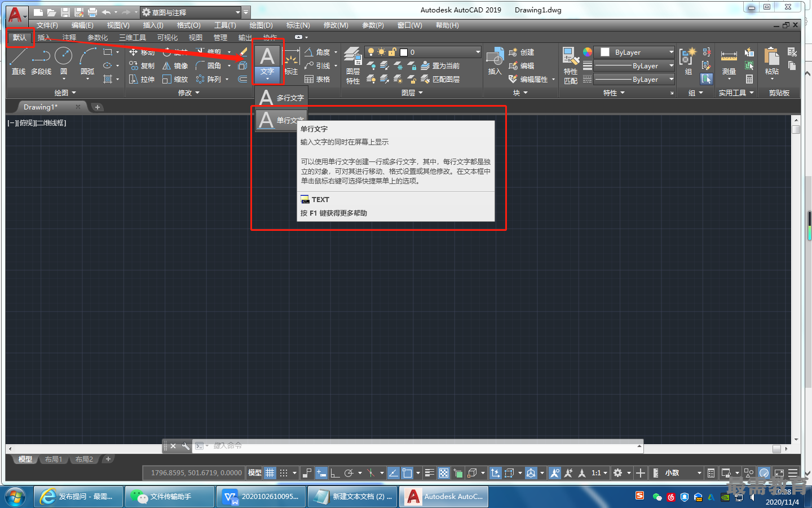Click the wrench customize icon on command line

tap(186, 446)
